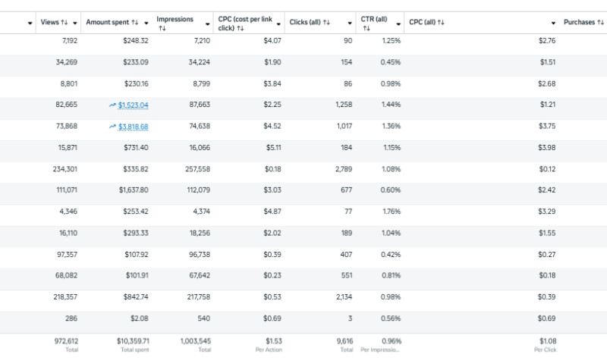Sort by CPC (cost per link click)
This screenshot has width=607, height=364.
[240, 28]
